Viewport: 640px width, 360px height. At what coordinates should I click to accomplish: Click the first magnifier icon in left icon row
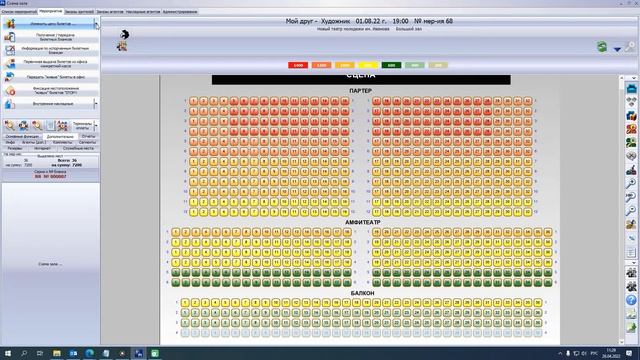(9, 125)
